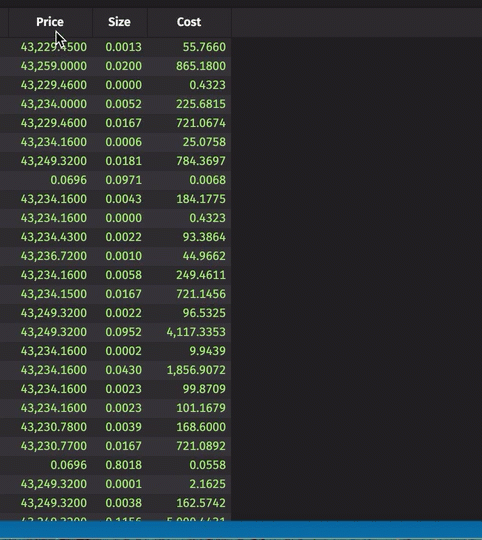Select price cell 43,234.4300
The width and height of the screenshot is (482, 540).
[54, 237]
